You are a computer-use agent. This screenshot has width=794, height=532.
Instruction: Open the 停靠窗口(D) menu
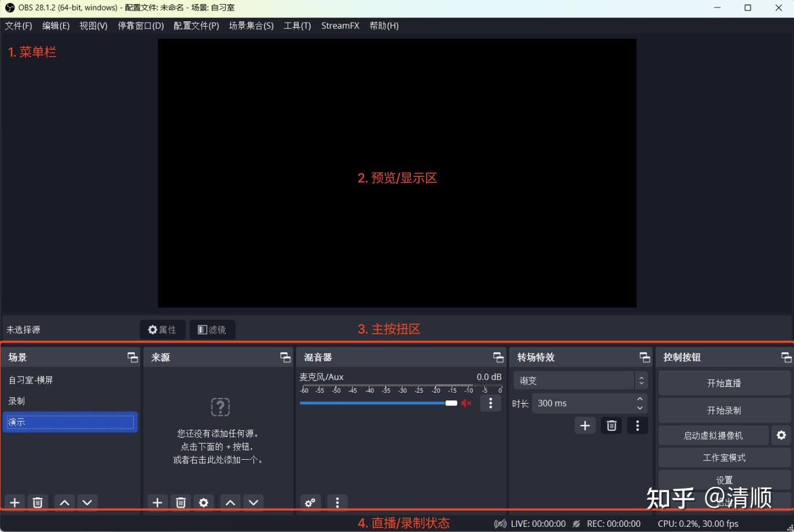[140, 25]
